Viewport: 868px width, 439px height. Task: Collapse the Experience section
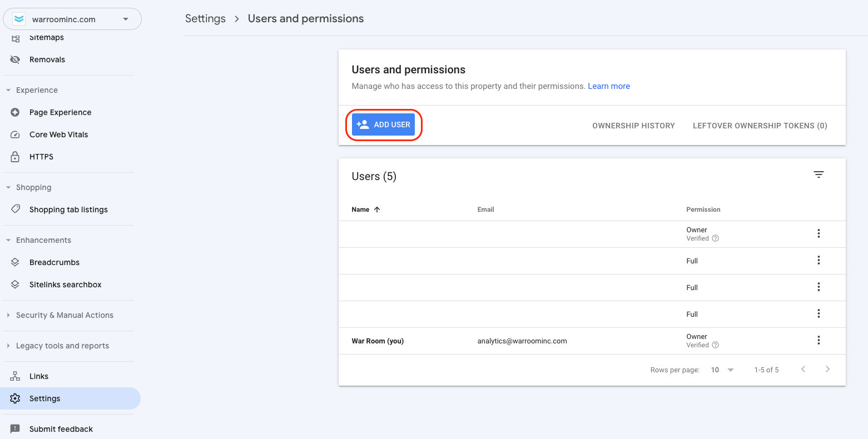37,90
